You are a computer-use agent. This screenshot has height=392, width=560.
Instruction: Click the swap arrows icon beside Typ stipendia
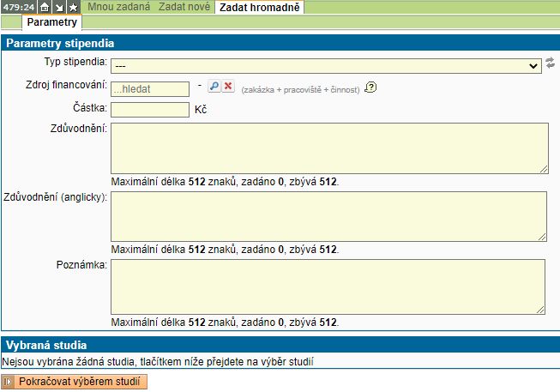tap(551, 63)
